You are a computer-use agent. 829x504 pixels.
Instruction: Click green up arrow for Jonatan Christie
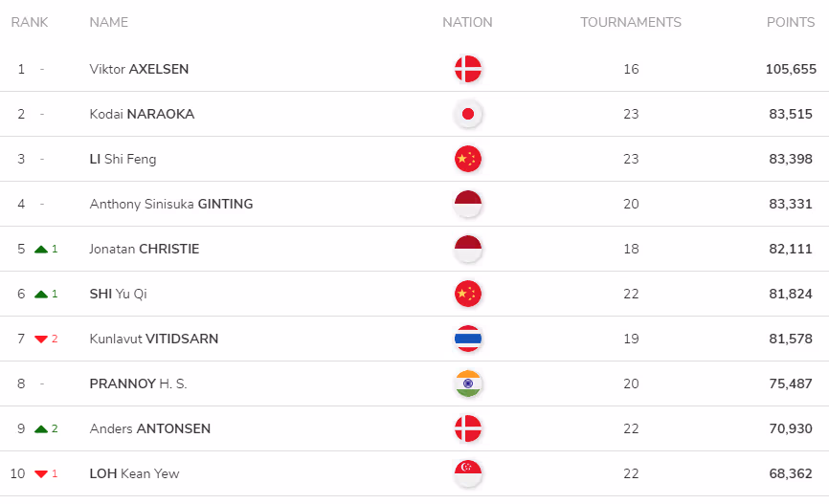[41, 250]
